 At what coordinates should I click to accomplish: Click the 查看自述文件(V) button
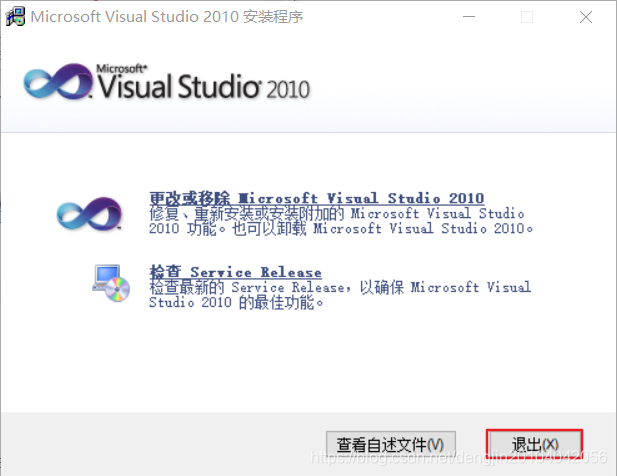[x=391, y=445]
